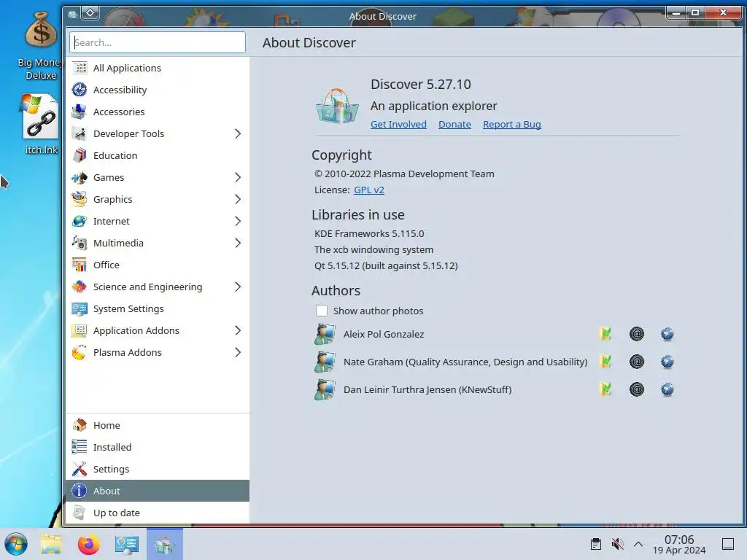Viewport: 747px width, 560px height.
Task: Expand the Plasma Addons chevron
Action: pos(238,352)
